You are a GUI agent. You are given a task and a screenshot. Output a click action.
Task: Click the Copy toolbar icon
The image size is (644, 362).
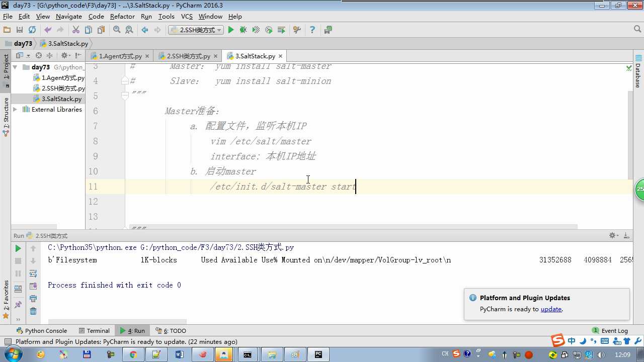(89, 30)
